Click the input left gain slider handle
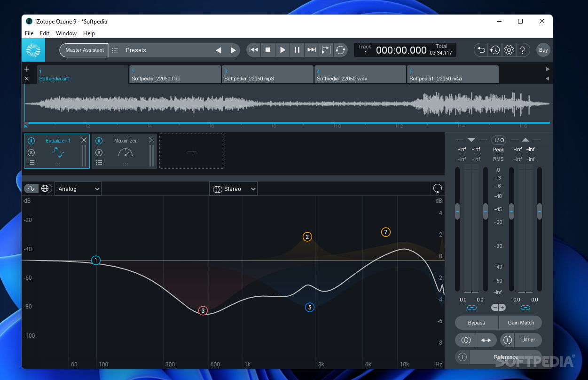588x380 pixels. pos(457,211)
